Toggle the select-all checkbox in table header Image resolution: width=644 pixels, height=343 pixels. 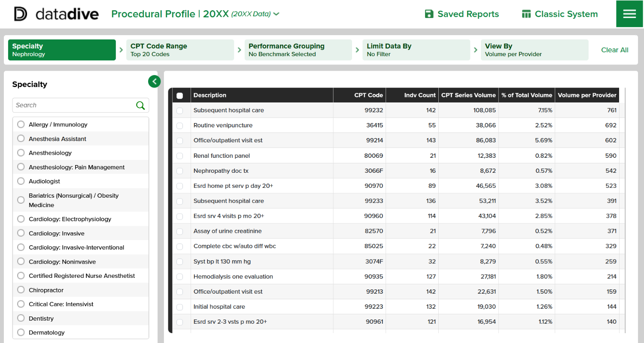pos(179,96)
